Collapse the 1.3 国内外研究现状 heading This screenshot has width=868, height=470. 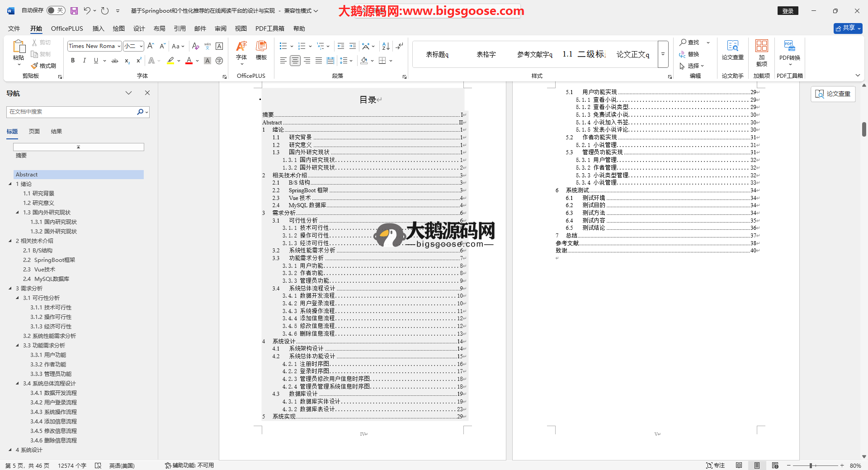[x=18, y=213]
